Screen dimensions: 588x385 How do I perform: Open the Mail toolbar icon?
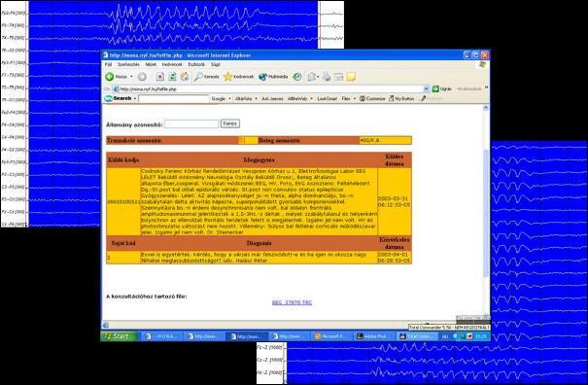point(312,77)
